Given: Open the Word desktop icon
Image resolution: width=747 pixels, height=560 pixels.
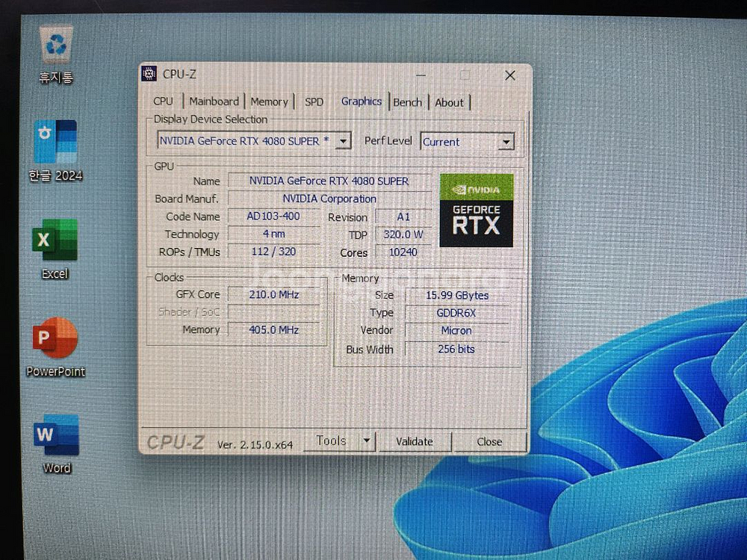Looking at the screenshot, I should click(x=56, y=444).
